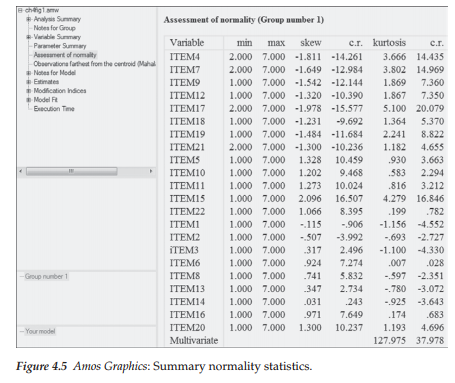The width and height of the screenshot is (455, 383).
Task: Expand the Estimates tree node
Action: pyautogui.click(x=29, y=82)
